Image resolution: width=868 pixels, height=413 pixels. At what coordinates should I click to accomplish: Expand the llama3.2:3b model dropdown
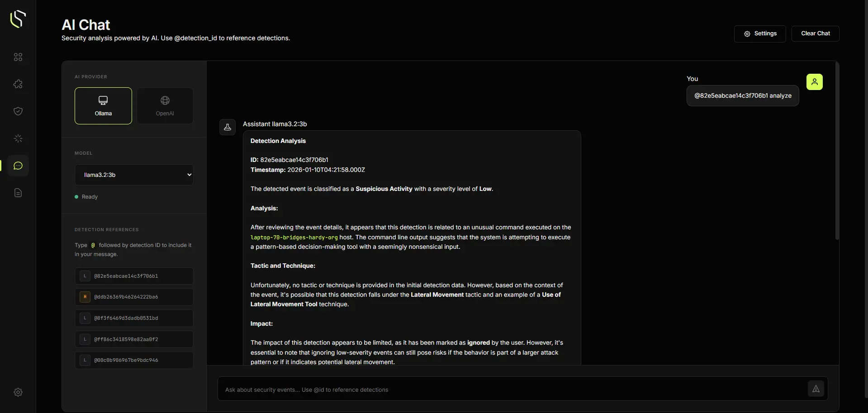pos(134,175)
